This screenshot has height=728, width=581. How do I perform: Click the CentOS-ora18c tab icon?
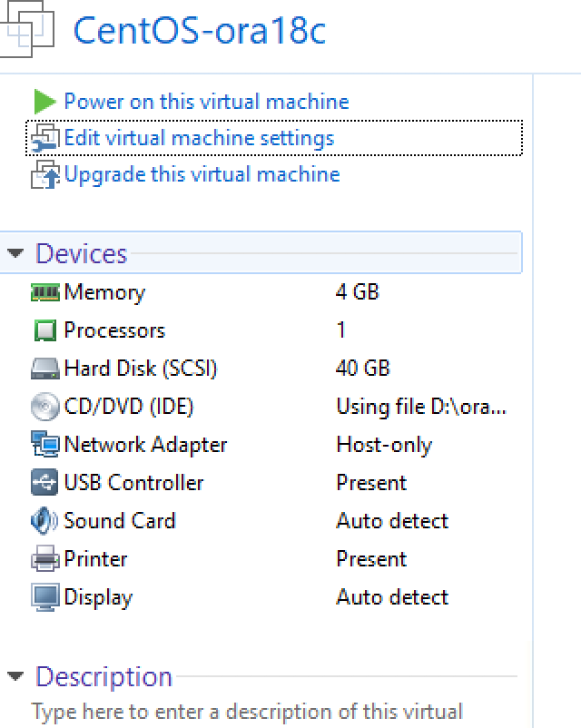pos(27,32)
